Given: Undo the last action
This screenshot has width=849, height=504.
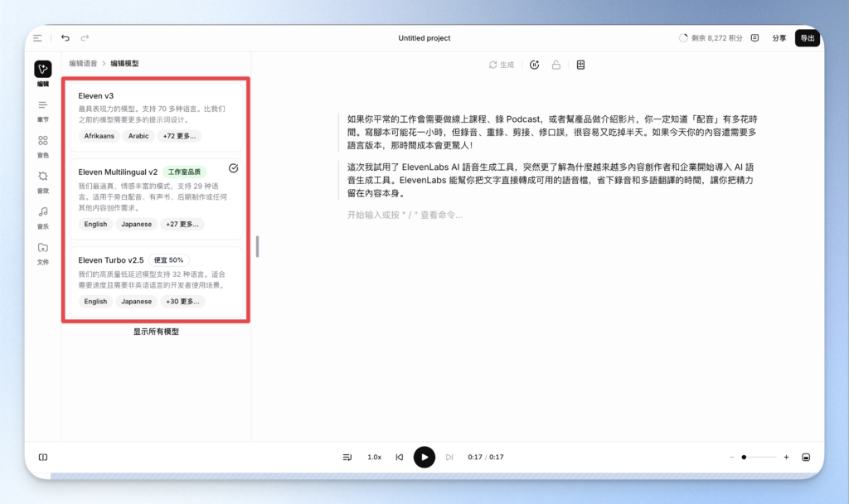Looking at the screenshot, I should click(x=65, y=38).
